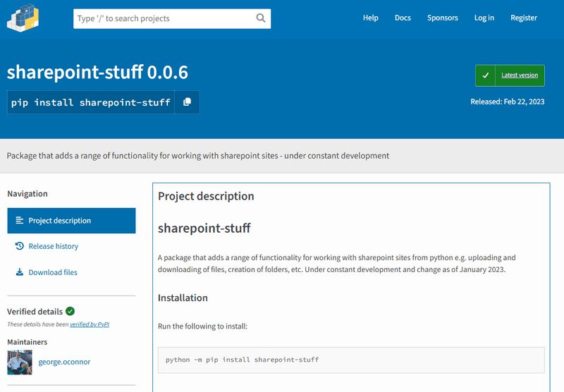Switch to the Download files tab

72,272
